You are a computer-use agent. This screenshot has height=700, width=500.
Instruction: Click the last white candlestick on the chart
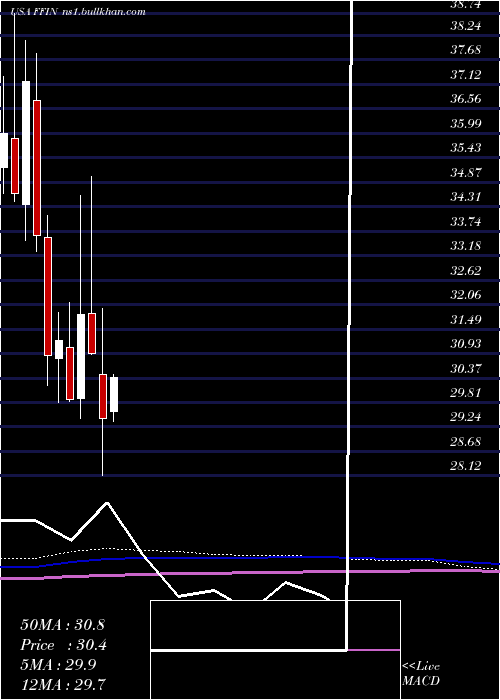click(x=114, y=395)
